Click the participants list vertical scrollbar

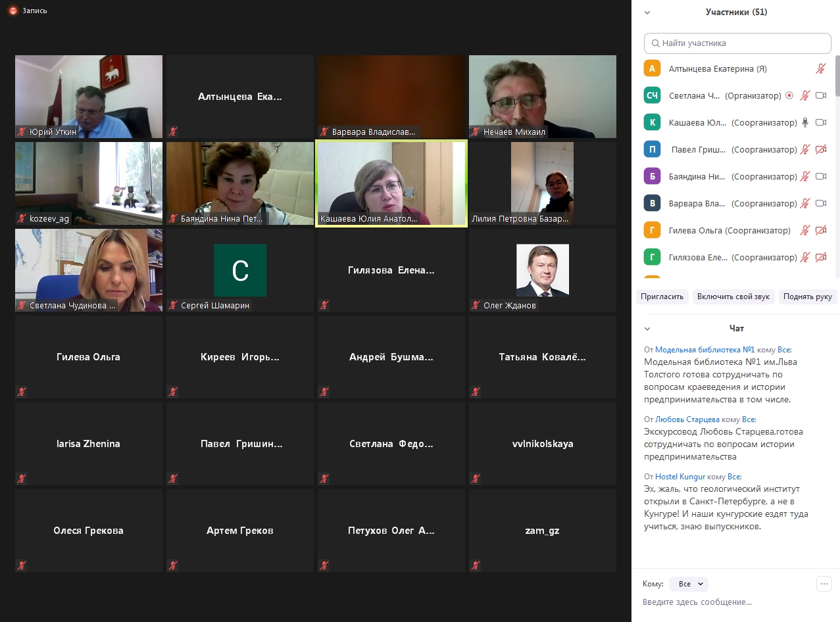(x=837, y=76)
